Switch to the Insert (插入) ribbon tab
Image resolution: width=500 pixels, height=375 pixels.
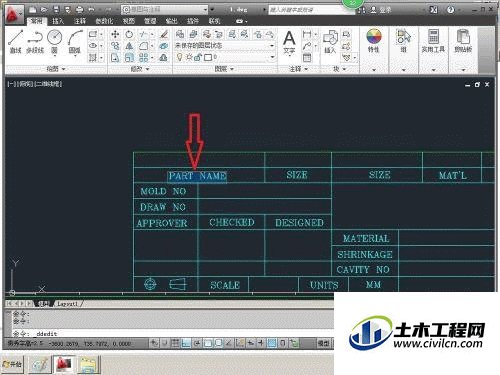pyautogui.click(x=58, y=21)
